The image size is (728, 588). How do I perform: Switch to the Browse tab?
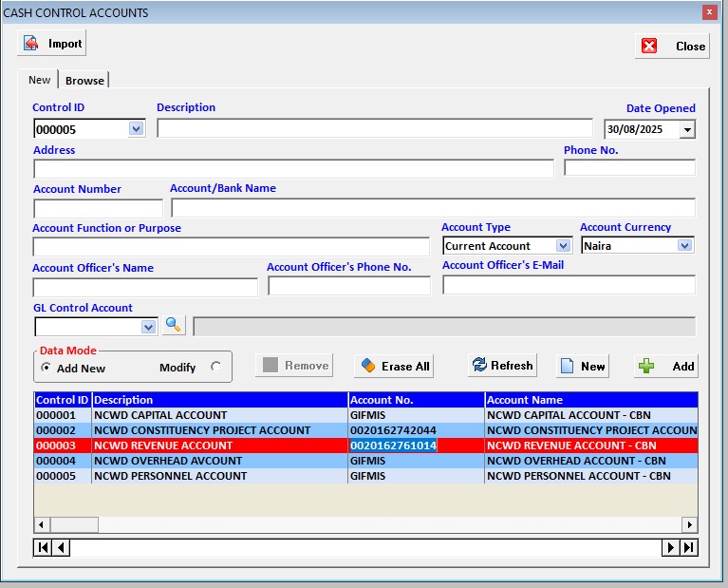(84, 81)
